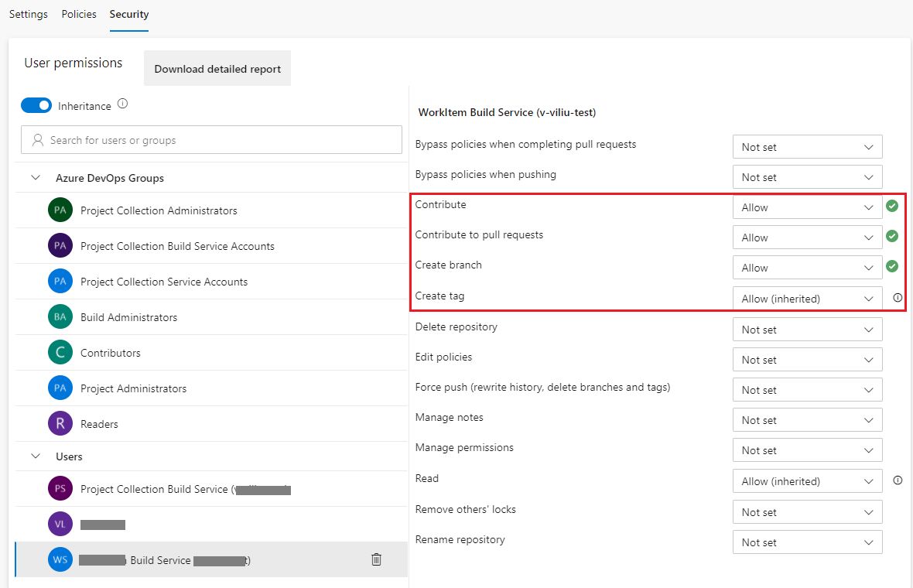Click the User permissions heading
The width and height of the screenshot is (913, 588).
[x=74, y=63]
